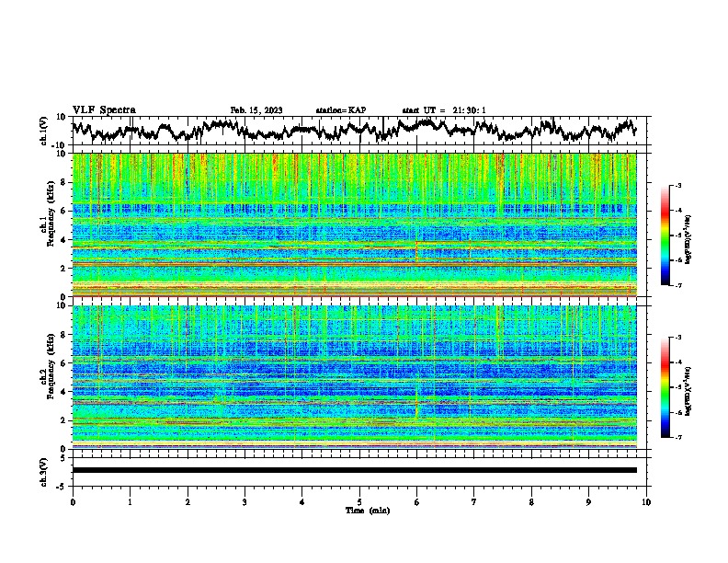This screenshot has width=728, height=563.
Task: Select the log(PSD) label beside ch.1 colorbar
Action: (x=688, y=240)
